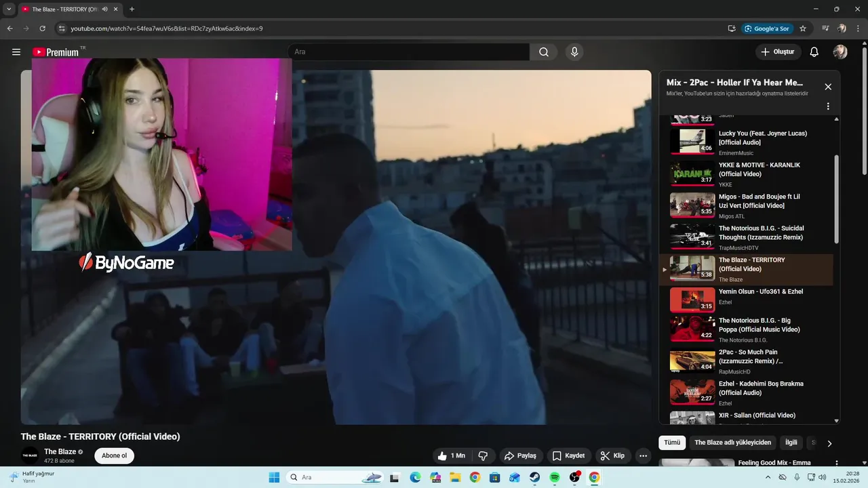Open Chrome media controls icon
The height and width of the screenshot is (488, 868).
825,28
